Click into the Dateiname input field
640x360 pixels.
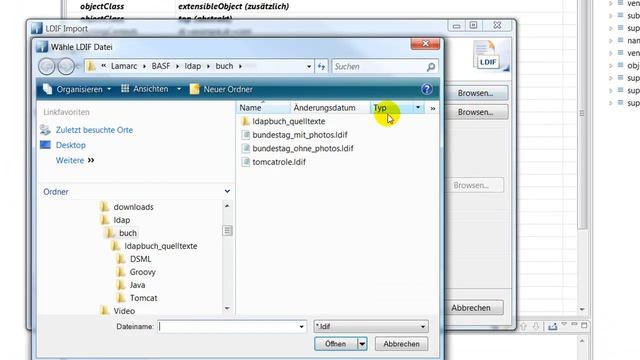click(x=227, y=327)
